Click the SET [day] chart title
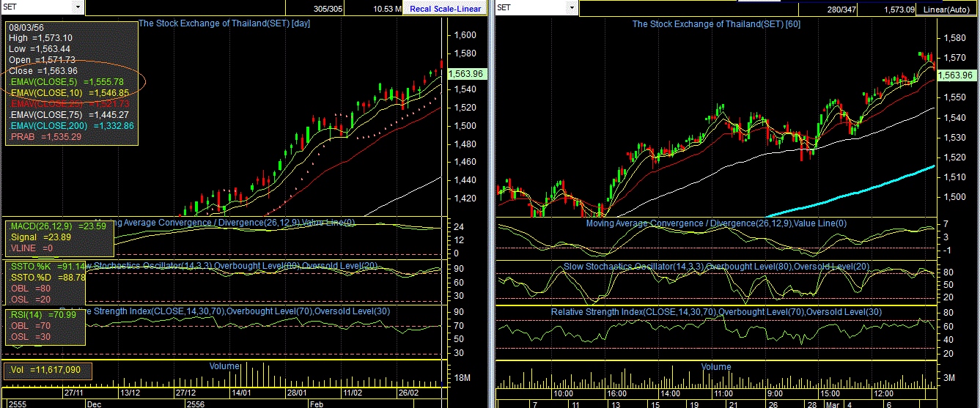This screenshot has height=408, width=980. 225,23
